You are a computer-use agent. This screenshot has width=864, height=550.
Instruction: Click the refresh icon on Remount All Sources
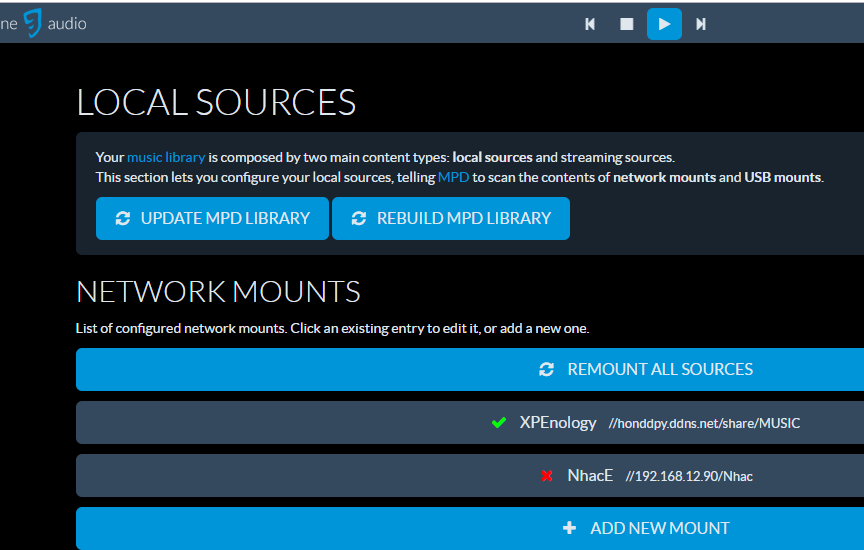coord(546,369)
